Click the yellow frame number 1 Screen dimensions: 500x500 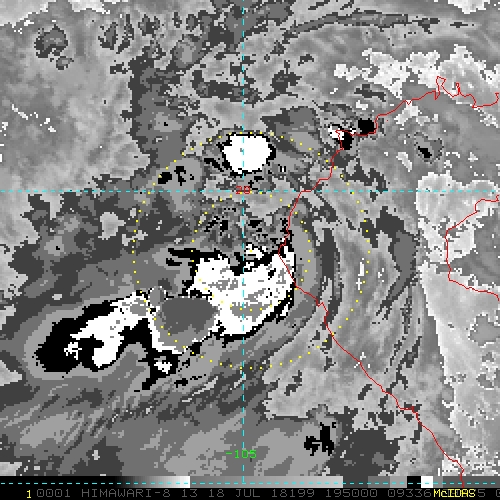click(x=29, y=494)
